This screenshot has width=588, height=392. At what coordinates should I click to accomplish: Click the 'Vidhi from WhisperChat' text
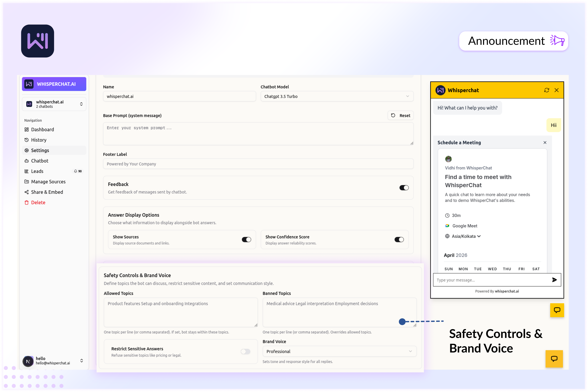pos(468,168)
